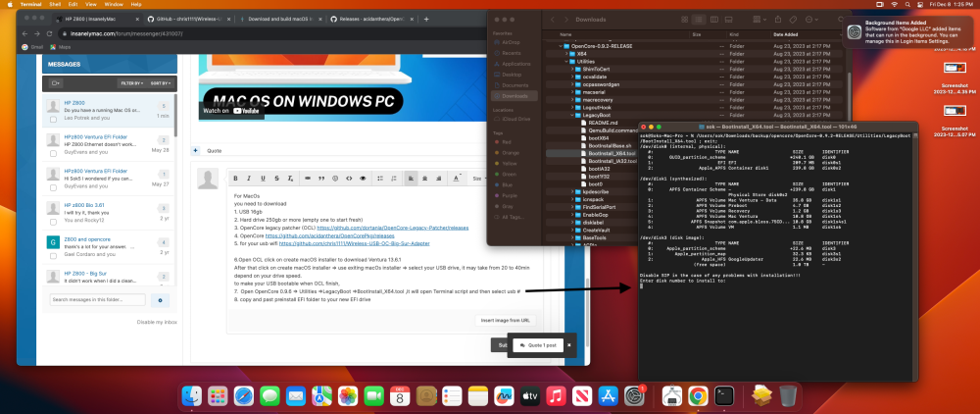This screenshot has height=414, width=980.
Task: Open the Window menu in menu bar
Action: click(x=113, y=4)
